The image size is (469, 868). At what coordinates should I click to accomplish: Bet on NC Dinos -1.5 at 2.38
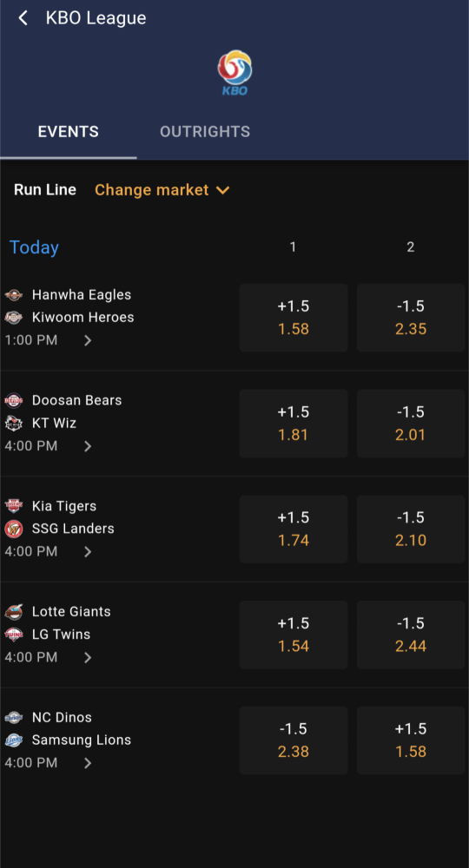pos(294,740)
